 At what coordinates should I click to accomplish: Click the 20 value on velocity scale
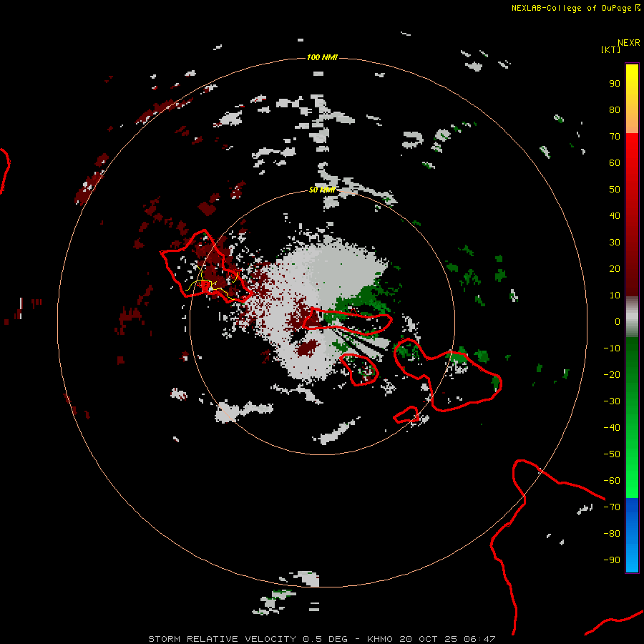615,268
